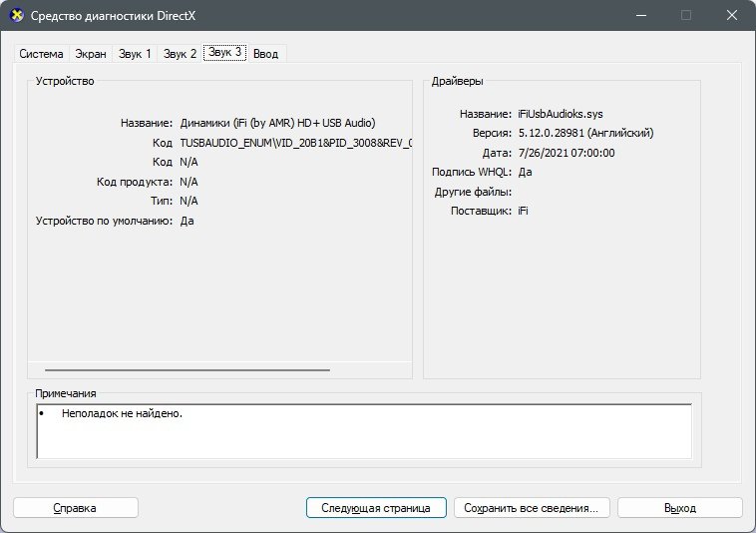This screenshot has height=533, width=756.
Task: Click the DirectX icon in the title bar
Action: click(16, 15)
